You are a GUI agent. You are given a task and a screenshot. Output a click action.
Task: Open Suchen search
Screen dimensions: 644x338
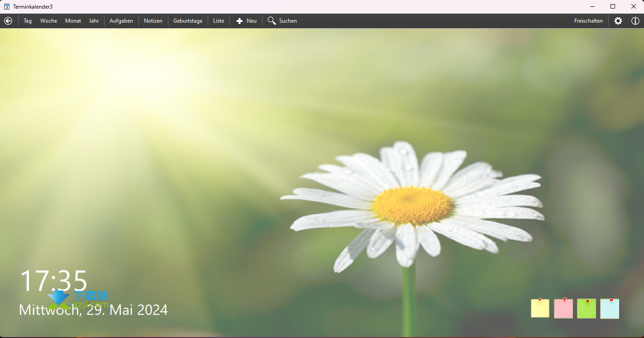[x=282, y=21]
